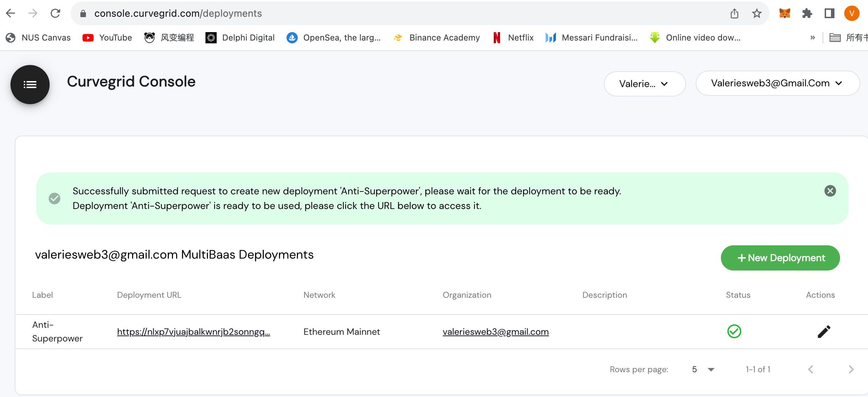Viewport: 868px width, 397px height.
Task: Click Ethereum Mainnet network cell
Action: pos(341,332)
